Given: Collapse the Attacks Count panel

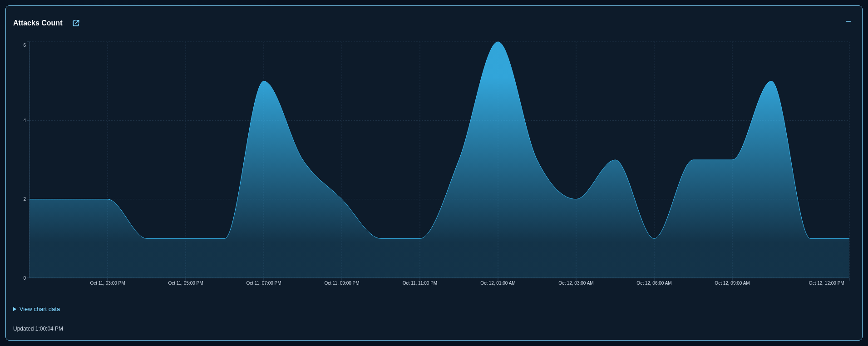Looking at the screenshot, I should (x=848, y=21).
